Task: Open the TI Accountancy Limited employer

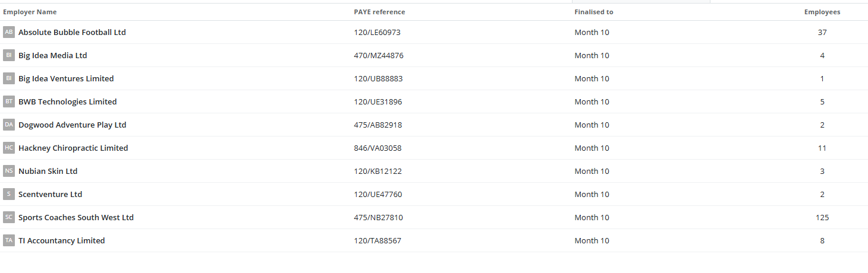Action: point(61,240)
